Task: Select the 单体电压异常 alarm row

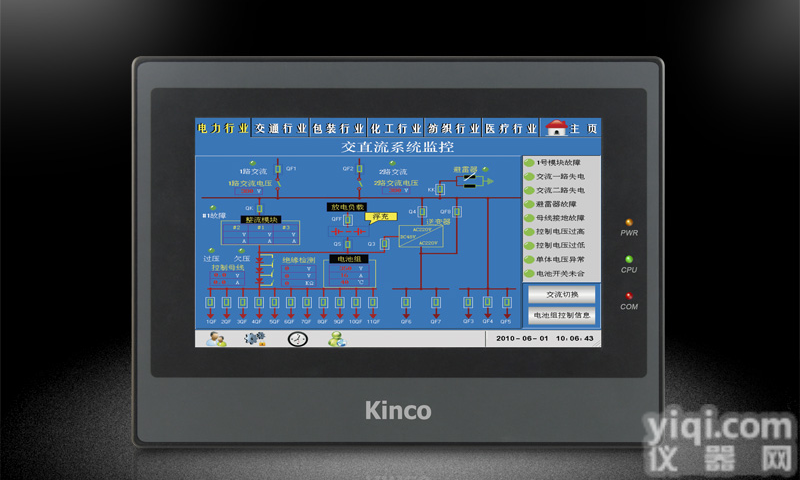Action: pyautogui.click(x=555, y=260)
